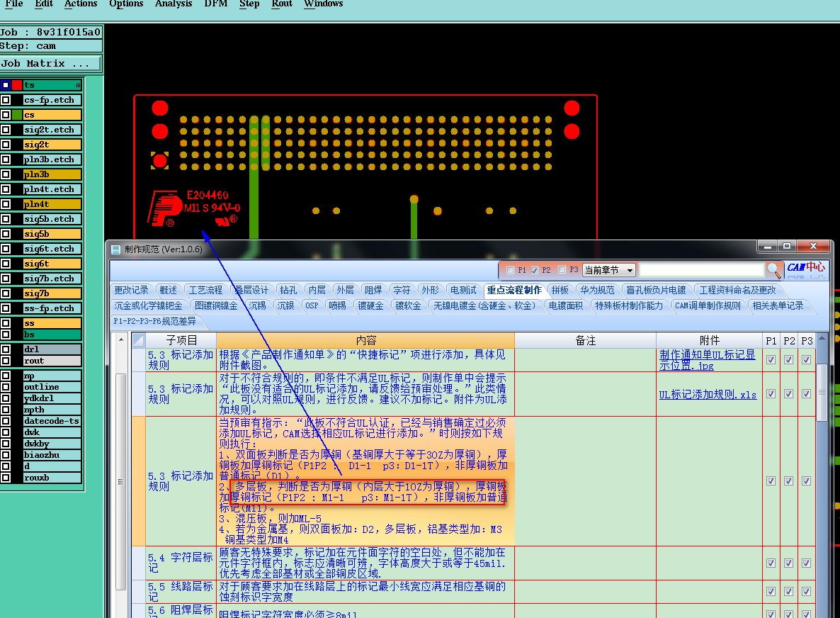
Task: Switch to the 工艺流程 tab
Action: (x=205, y=290)
